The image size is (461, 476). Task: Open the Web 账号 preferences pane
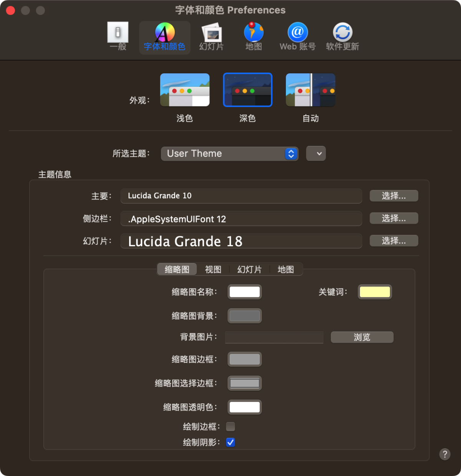tap(298, 37)
